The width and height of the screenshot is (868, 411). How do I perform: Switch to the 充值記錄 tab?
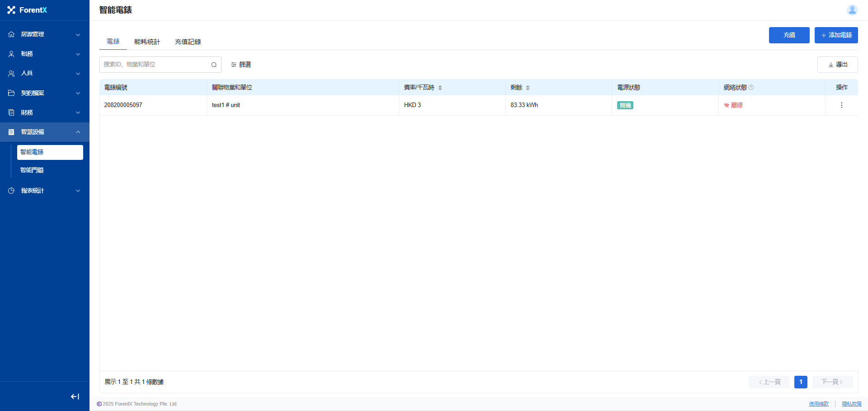tap(188, 42)
